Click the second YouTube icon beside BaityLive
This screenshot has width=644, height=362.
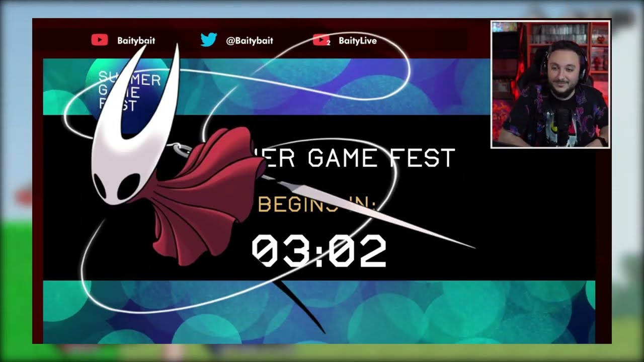tap(321, 40)
